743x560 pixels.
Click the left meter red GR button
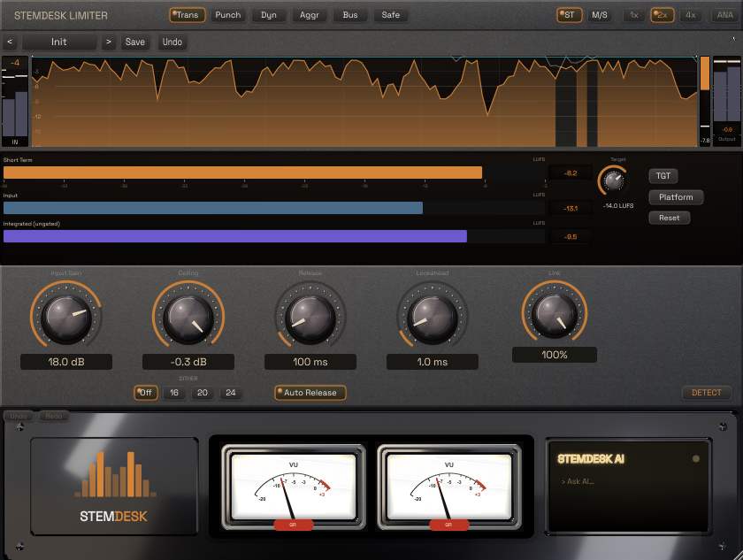[294, 525]
